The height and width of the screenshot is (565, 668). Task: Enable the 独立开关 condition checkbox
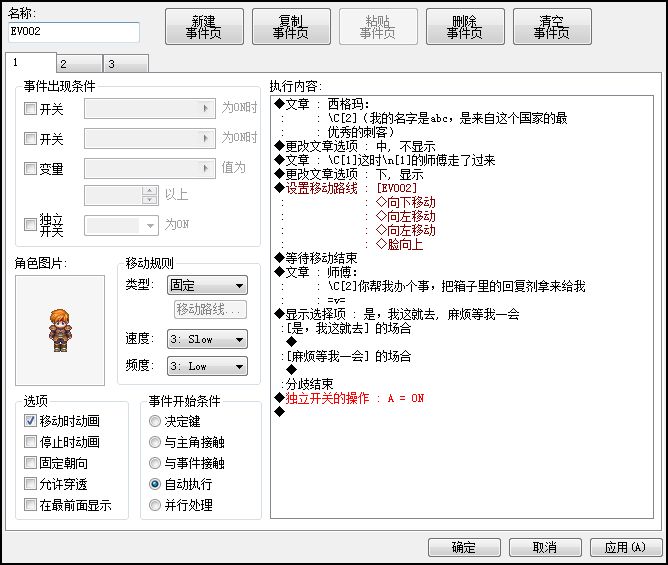tap(30, 224)
